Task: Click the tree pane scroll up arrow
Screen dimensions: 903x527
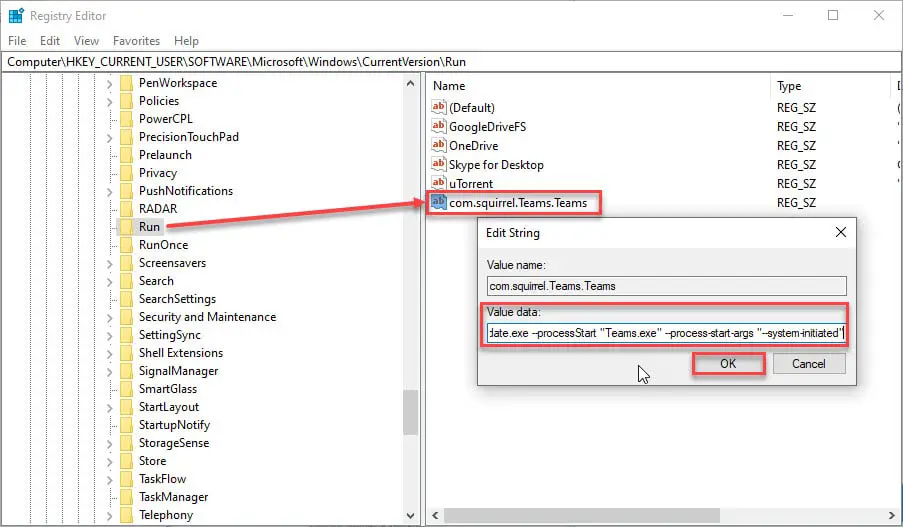Action: [410, 84]
